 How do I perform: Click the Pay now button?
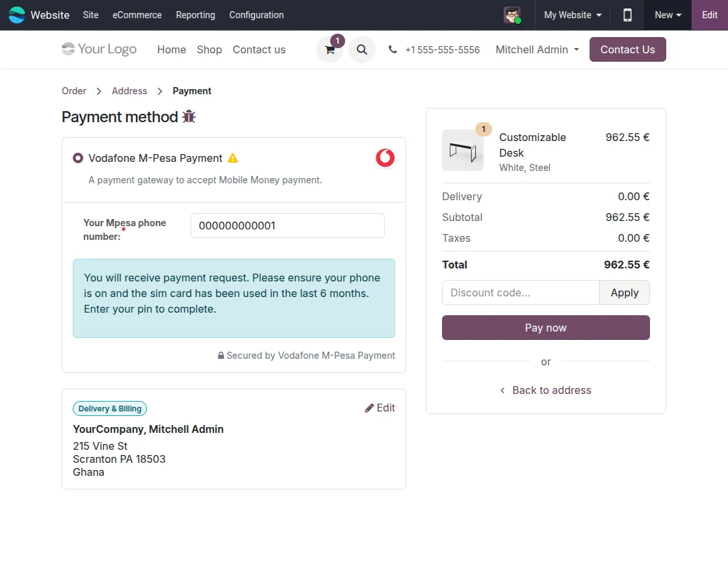point(545,328)
